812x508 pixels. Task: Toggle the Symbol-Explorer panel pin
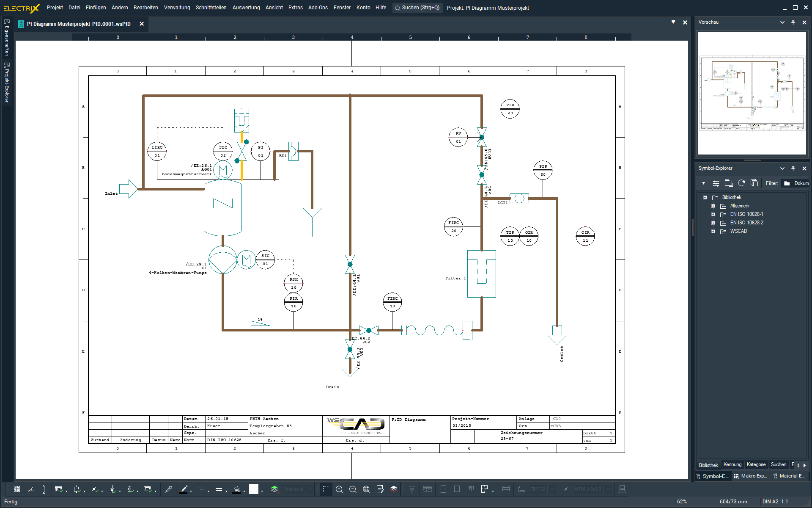pyautogui.click(x=793, y=168)
